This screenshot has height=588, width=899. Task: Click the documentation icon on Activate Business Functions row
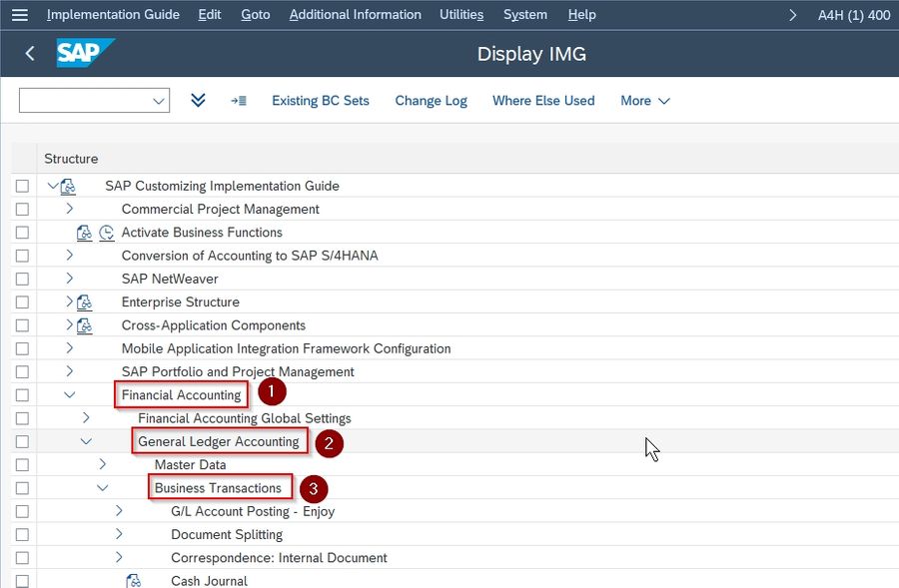(84, 233)
